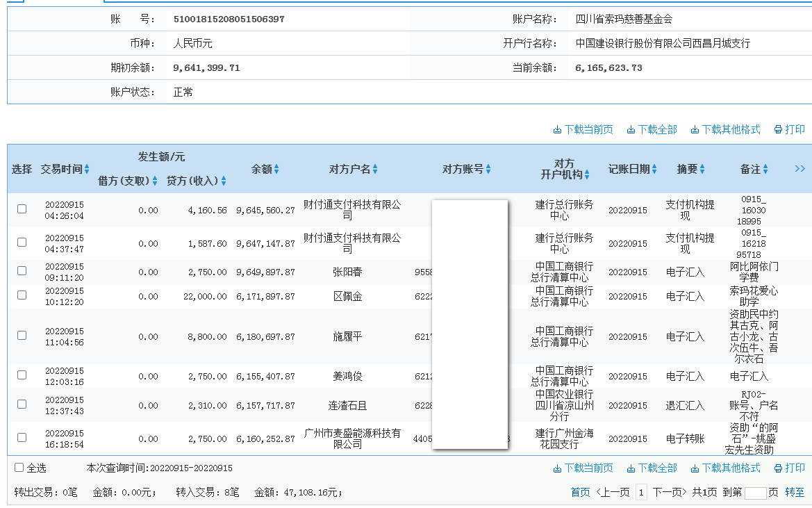Click institution 中国农业银行四川省凉山州分行
Viewport: 812px width, 508px height.
(565, 405)
